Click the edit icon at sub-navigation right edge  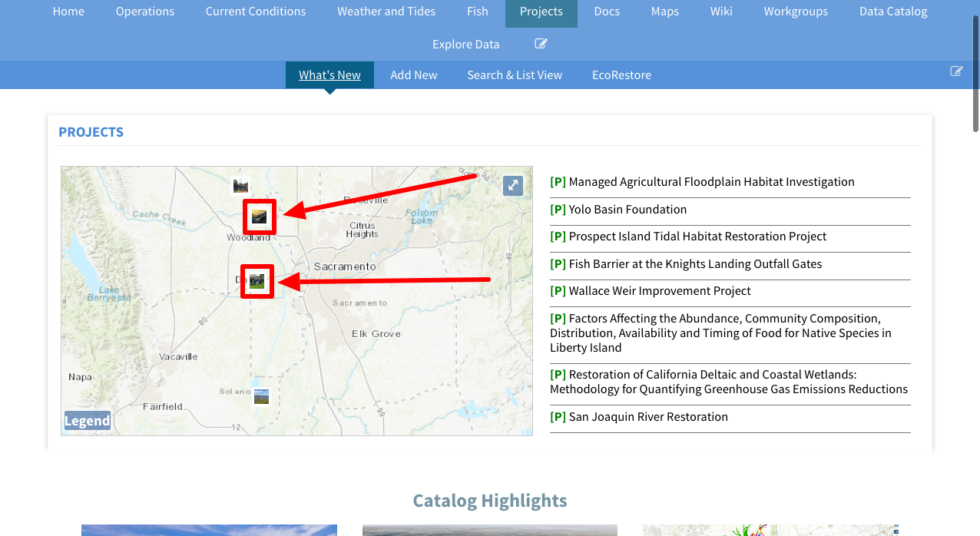pos(956,71)
